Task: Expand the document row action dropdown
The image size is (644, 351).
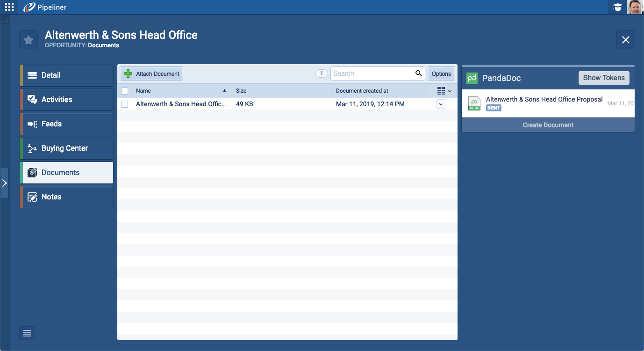Action: tap(440, 104)
